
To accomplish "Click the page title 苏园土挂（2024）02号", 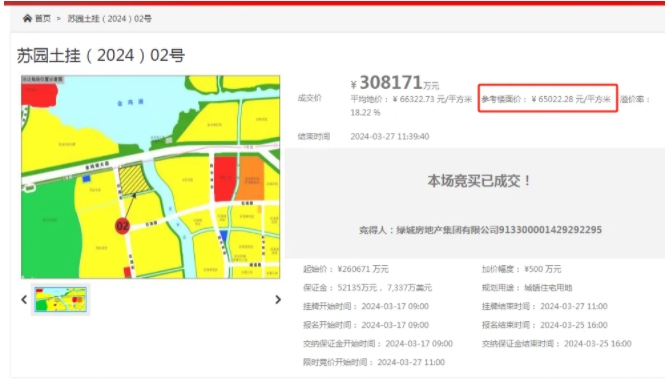I will tap(101, 55).
